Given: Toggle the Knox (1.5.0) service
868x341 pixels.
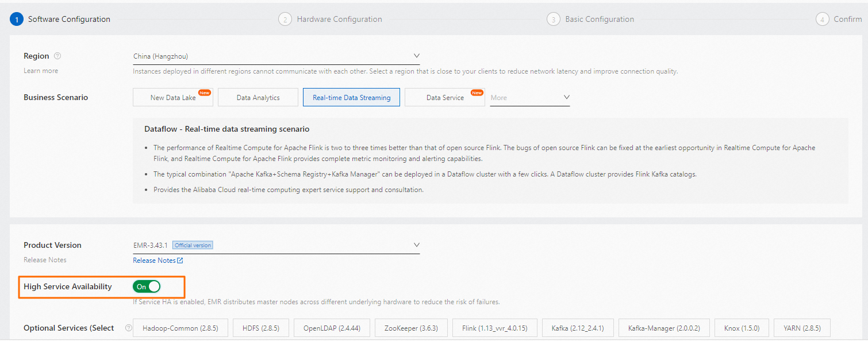Looking at the screenshot, I should point(742,328).
